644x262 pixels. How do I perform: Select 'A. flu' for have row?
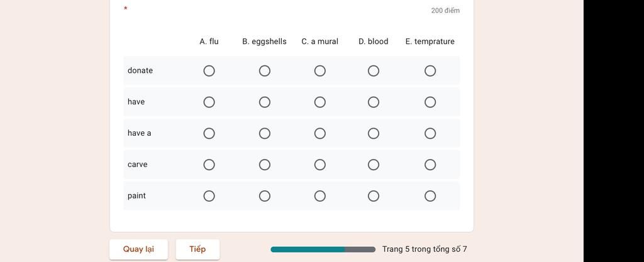click(x=209, y=102)
